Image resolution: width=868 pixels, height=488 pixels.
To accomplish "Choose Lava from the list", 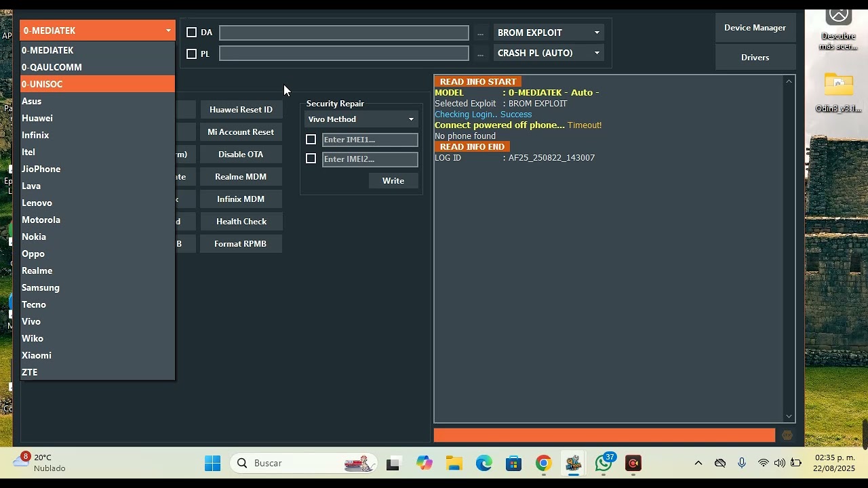I will pyautogui.click(x=98, y=186).
